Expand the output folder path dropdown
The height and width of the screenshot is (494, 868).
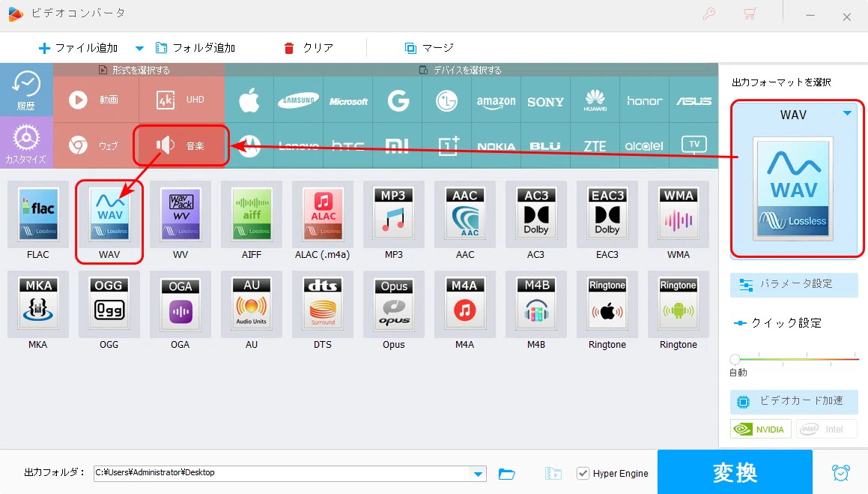click(478, 474)
